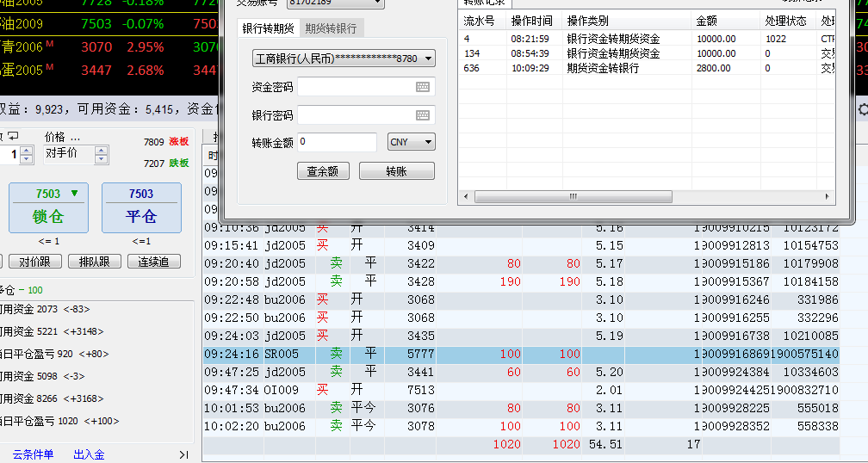
Task: Click the 多仓 - 100 position label
Action: (22, 290)
